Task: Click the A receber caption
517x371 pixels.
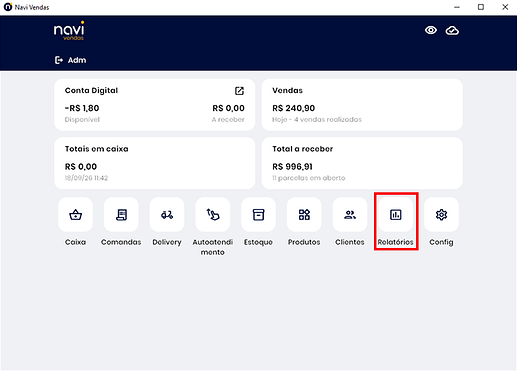Action: [x=228, y=119]
